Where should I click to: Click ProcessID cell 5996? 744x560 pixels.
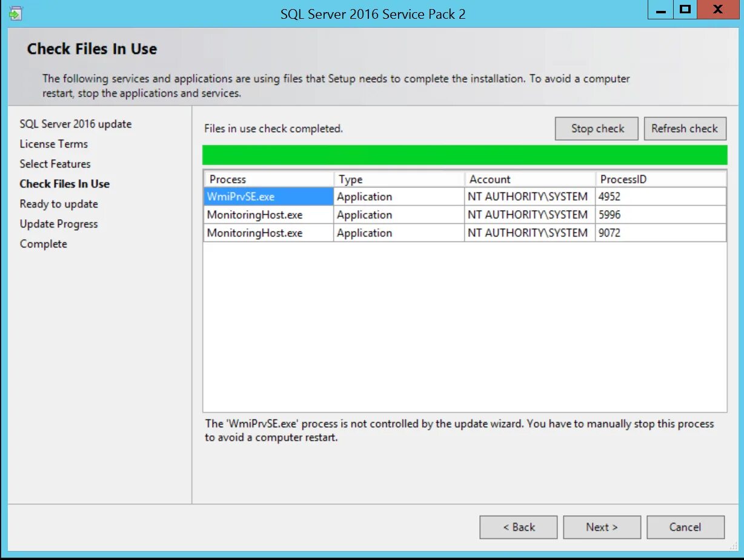tap(661, 215)
